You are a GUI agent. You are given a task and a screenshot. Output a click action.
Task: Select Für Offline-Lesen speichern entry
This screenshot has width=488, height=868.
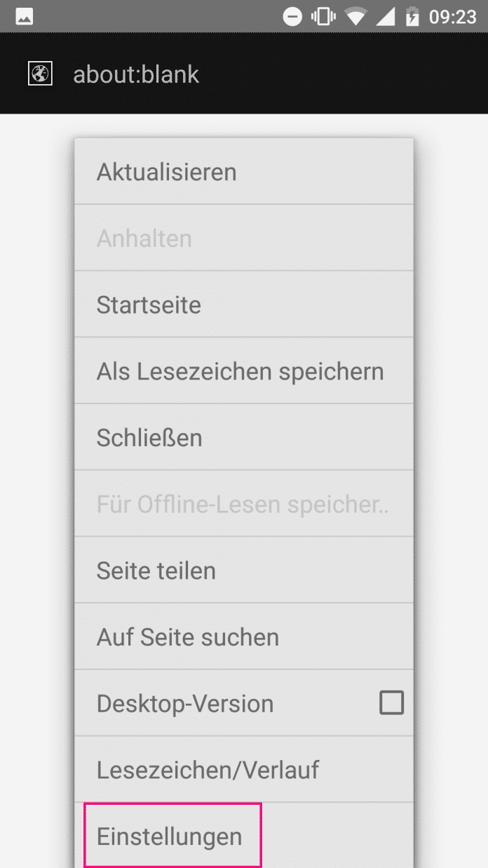[243, 505]
